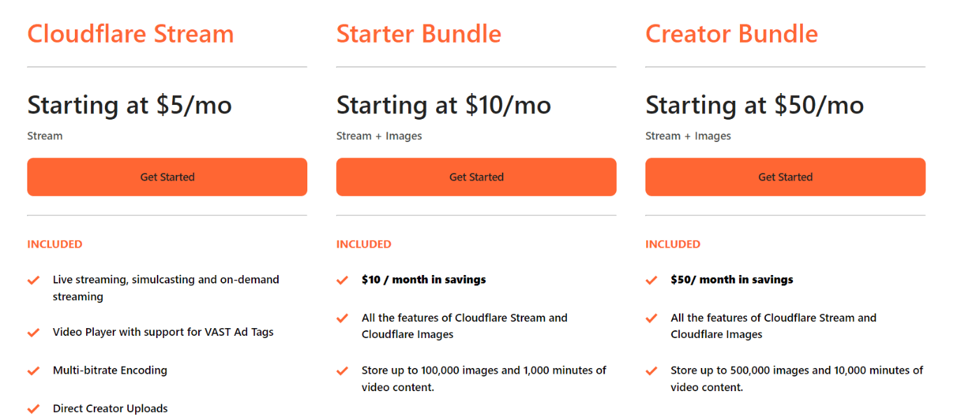This screenshot has height=417, width=980.
Task: Click the Stream + Images subtitle under Starter Bundle
Action: [379, 136]
